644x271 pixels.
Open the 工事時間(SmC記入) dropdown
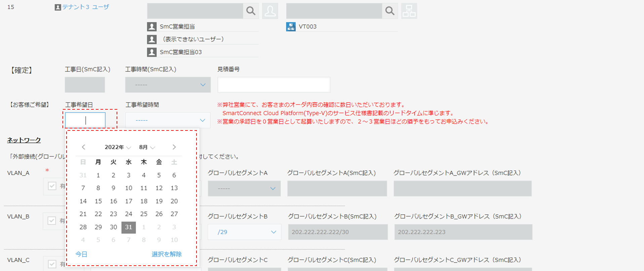pyautogui.click(x=168, y=85)
